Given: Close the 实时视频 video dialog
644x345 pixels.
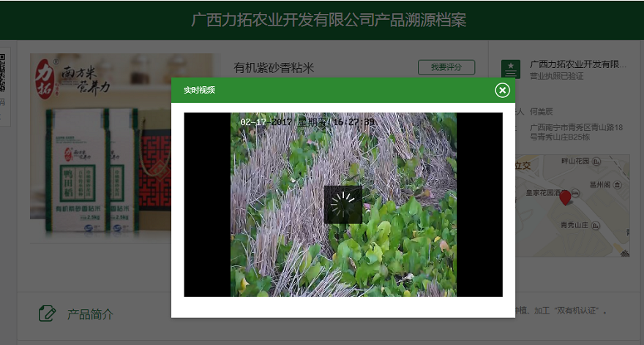Looking at the screenshot, I should coord(502,90).
